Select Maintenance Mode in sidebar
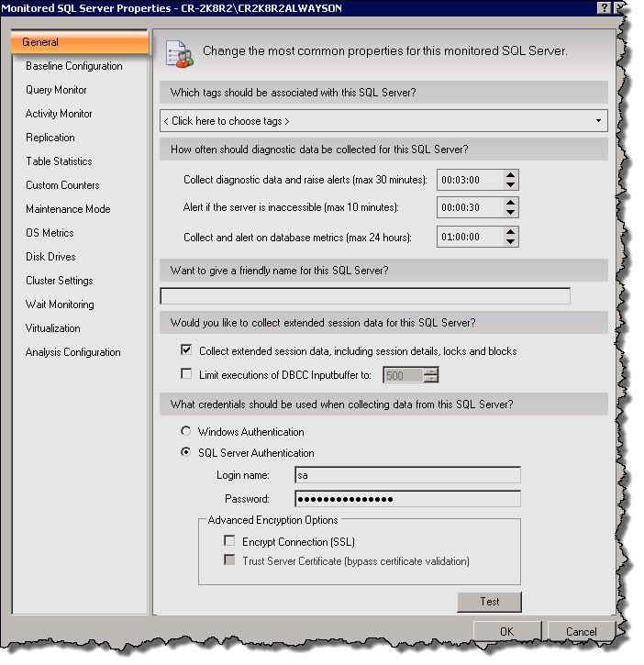This screenshot has width=644, height=665. click(x=68, y=209)
